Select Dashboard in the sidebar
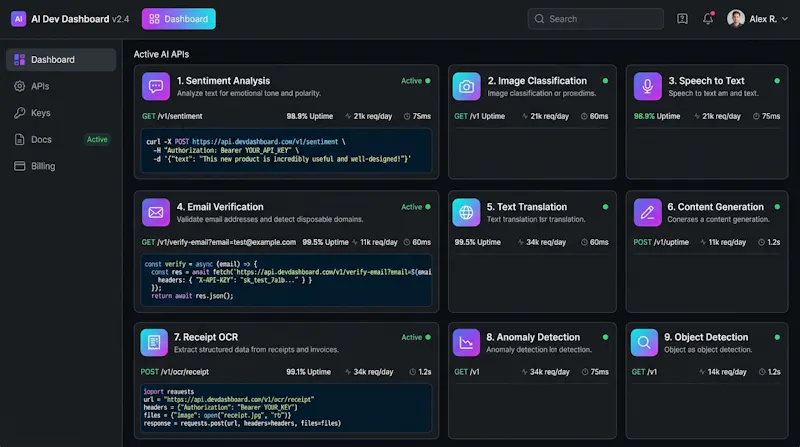Viewport: 800px width, 447px height. point(61,60)
